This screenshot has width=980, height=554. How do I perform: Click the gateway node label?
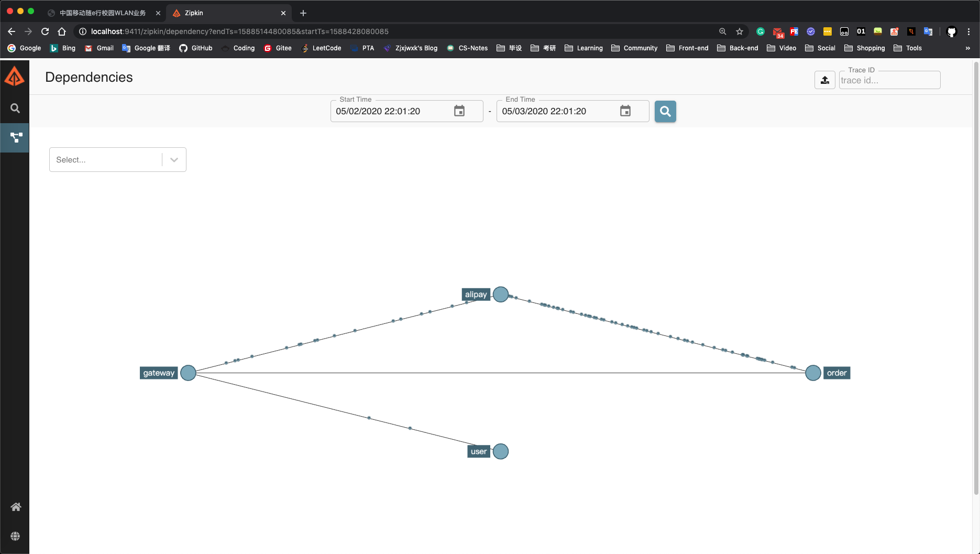159,373
